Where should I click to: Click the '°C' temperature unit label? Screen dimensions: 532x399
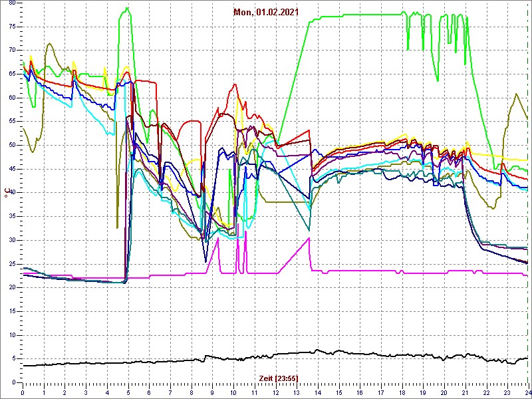[x=7, y=194]
